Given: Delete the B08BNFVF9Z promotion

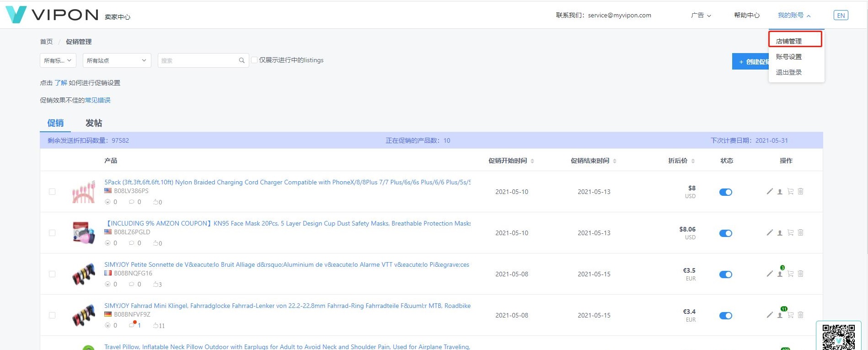Looking at the screenshot, I should click(x=800, y=315).
